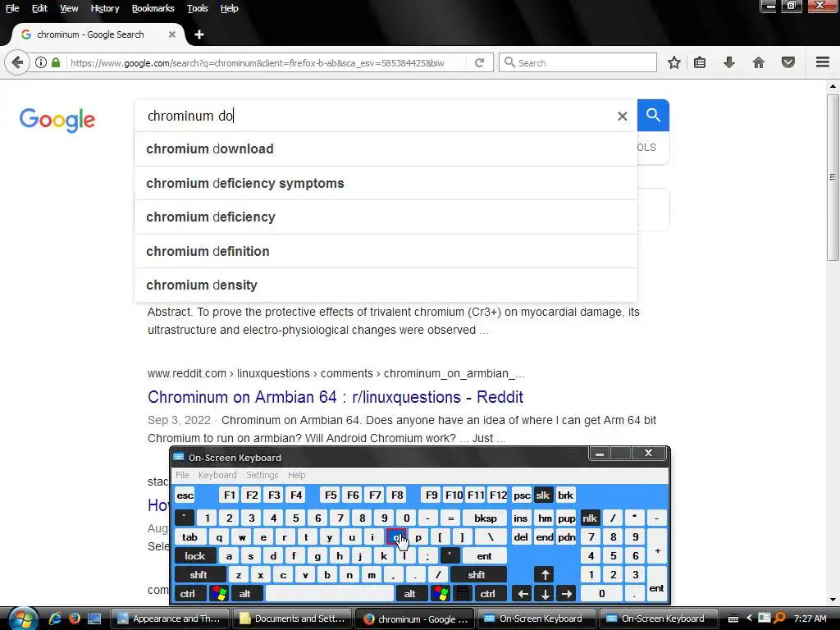Image resolution: width=840 pixels, height=630 pixels.
Task: Submit query with blue magnifier button
Action: [x=653, y=115]
